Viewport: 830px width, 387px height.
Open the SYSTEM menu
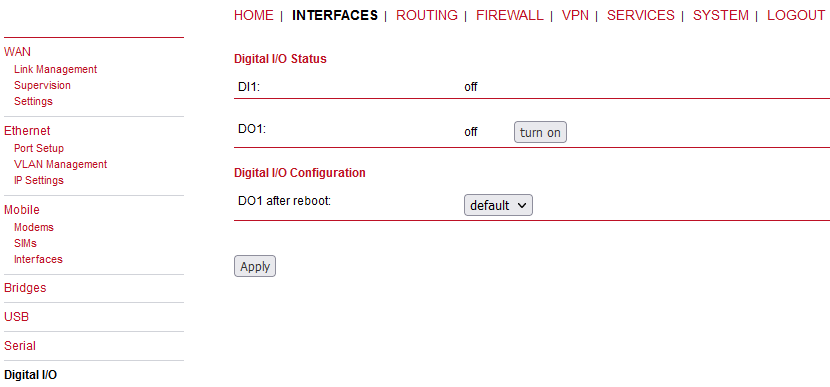721,15
